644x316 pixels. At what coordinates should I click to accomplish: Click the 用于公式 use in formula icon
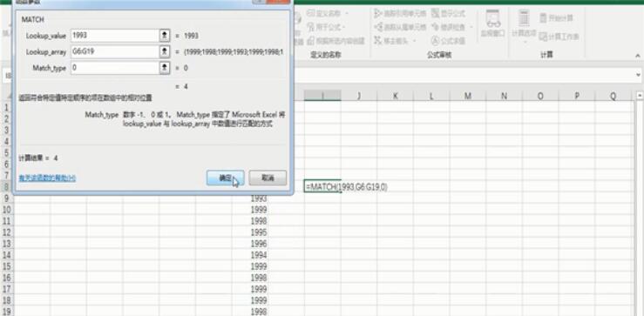tap(311, 27)
